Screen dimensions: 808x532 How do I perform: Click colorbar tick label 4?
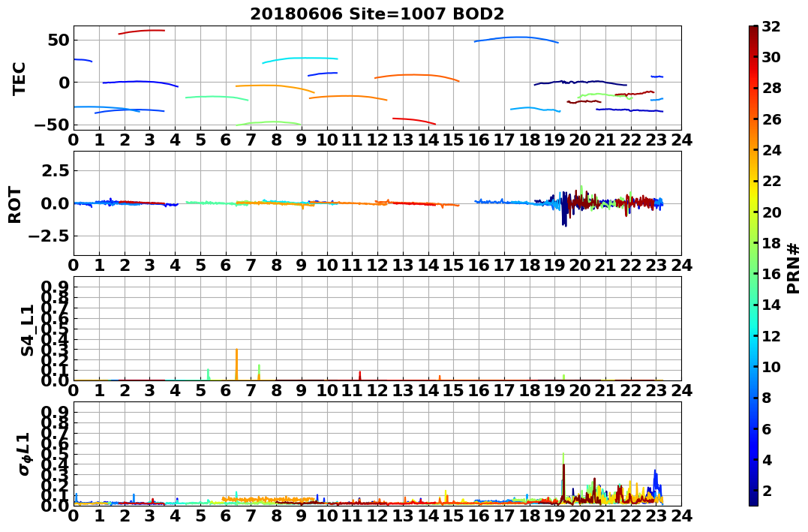pos(767,459)
